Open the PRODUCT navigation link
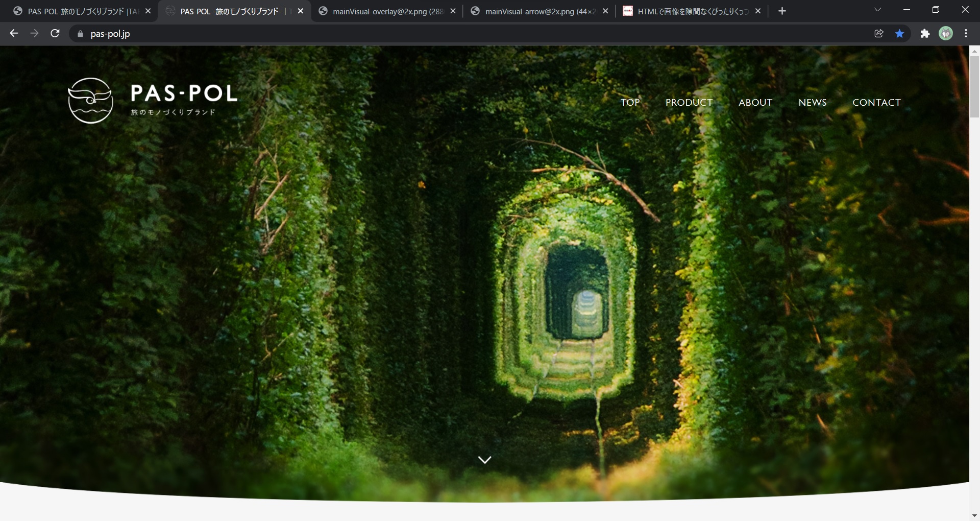 pyautogui.click(x=689, y=103)
